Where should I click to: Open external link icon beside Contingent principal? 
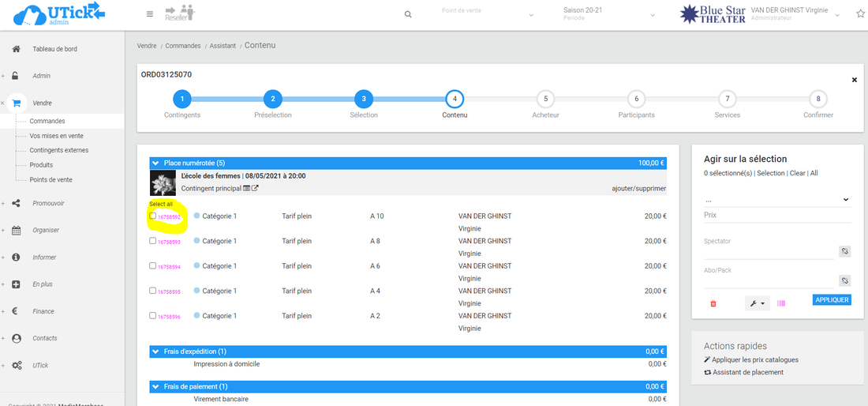tap(255, 189)
